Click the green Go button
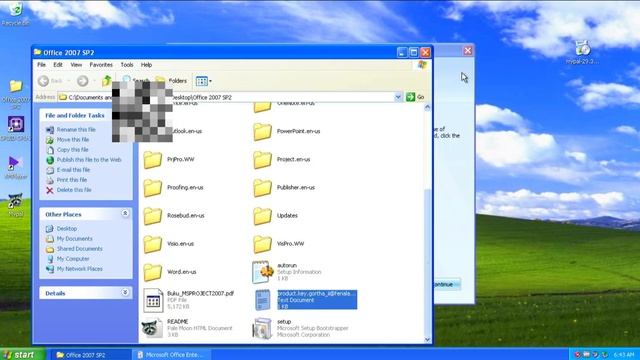 pos(415,97)
